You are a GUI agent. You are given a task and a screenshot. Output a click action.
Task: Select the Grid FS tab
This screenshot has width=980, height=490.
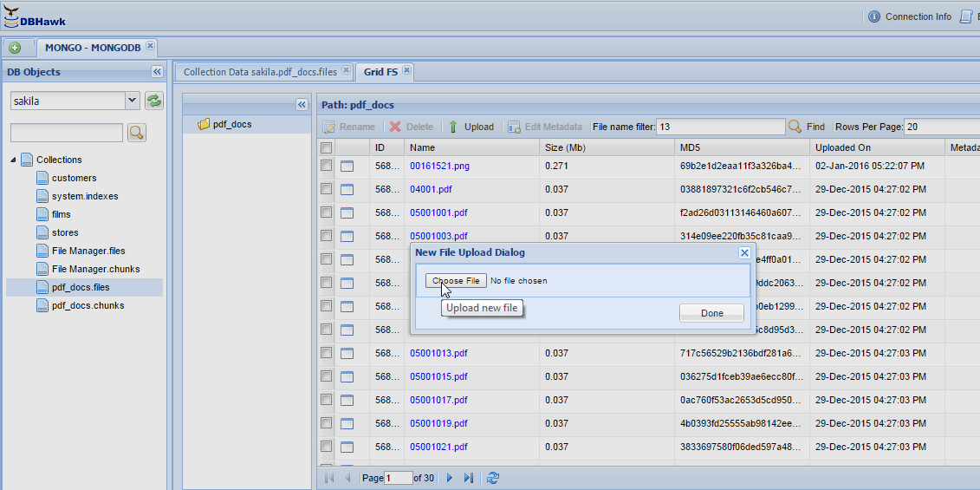pyautogui.click(x=380, y=72)
